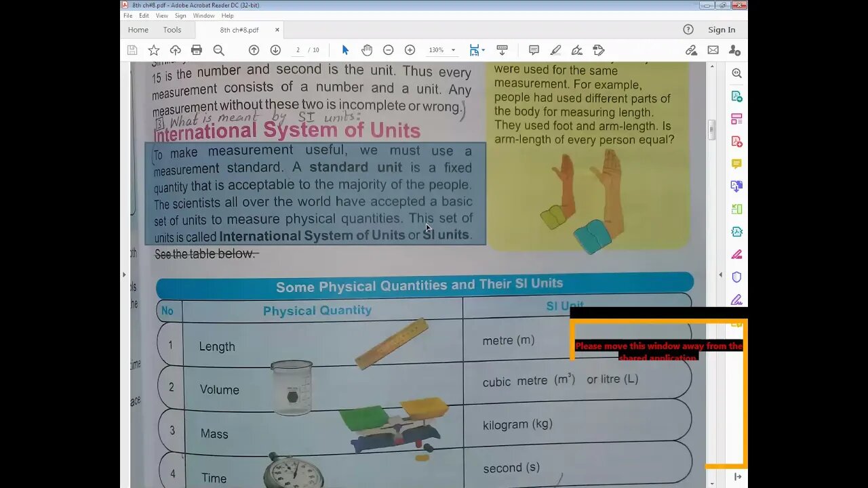This screenshot has width=868, height=488.
Task: Click the Sign In link
Action: point(722,30)
